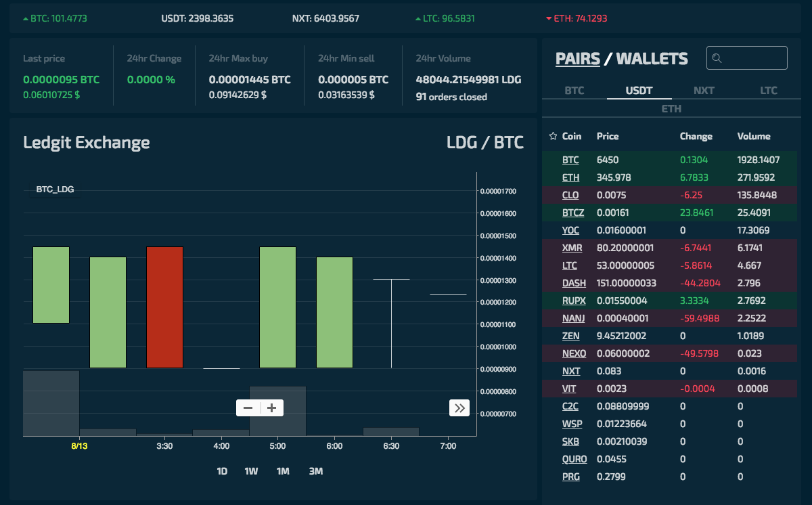Select the DASH coin pair
Image resolution: width=812 pixels, height=505 pixels.
coord(574,284)
